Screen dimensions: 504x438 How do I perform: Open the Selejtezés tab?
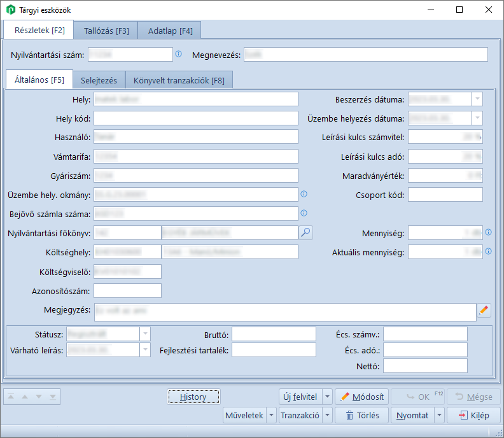point(99,80)
